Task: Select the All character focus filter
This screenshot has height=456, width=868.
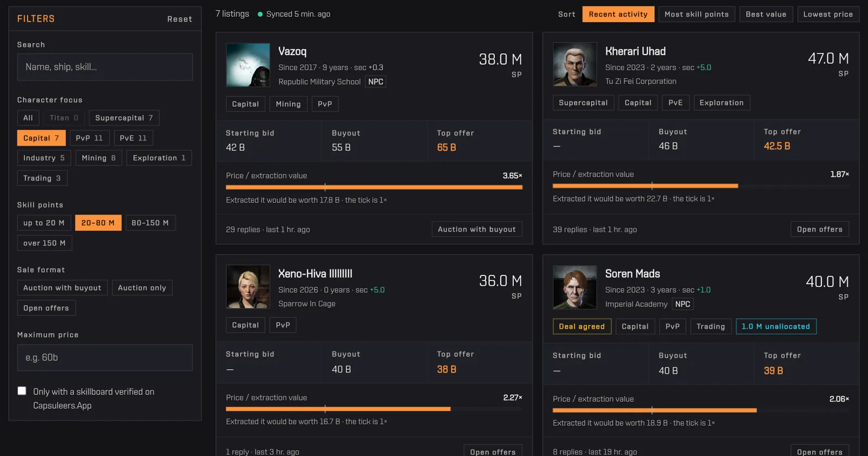Action: click(28, 118)
